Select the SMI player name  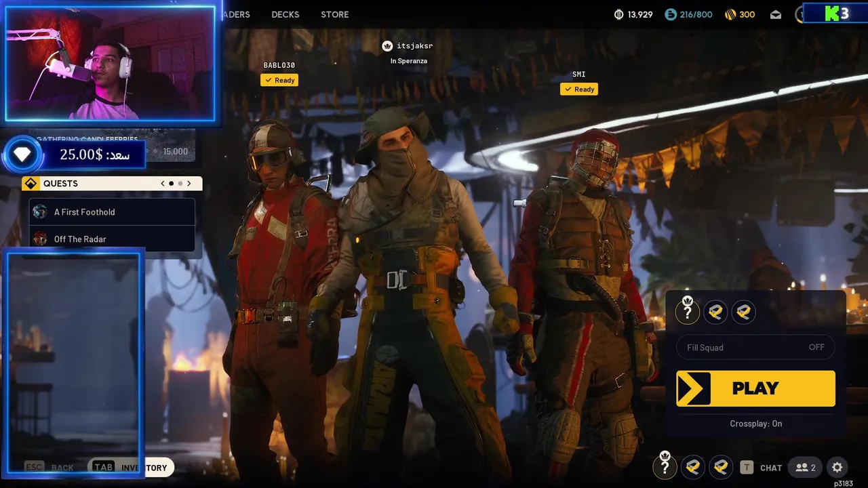coord(578,74)
